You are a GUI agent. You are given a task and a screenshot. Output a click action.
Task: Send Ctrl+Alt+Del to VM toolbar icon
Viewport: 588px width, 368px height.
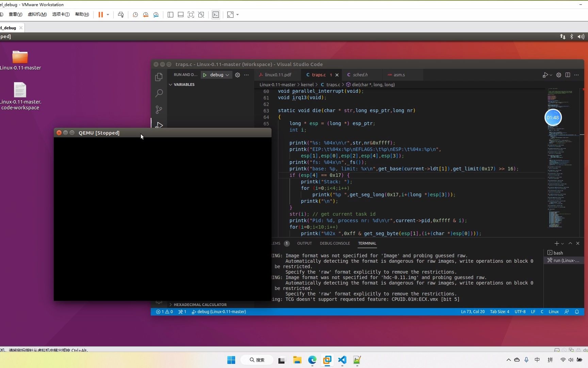point(121,15)
